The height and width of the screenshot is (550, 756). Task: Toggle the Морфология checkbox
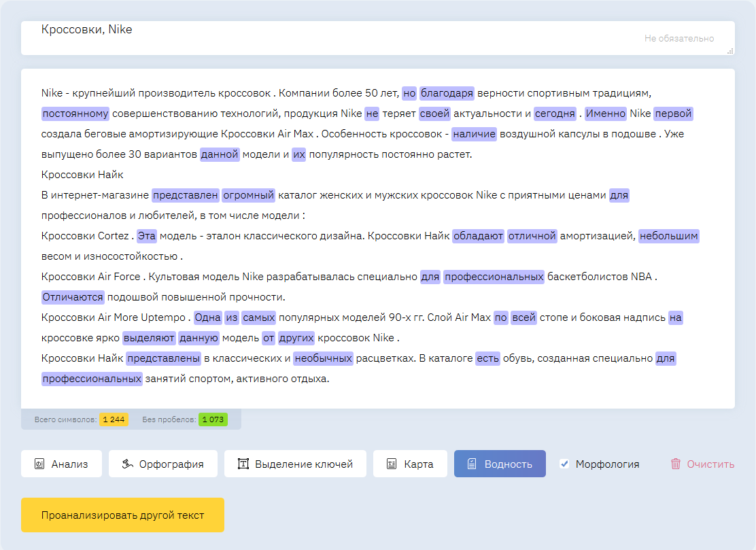click(x=564, y=464)
